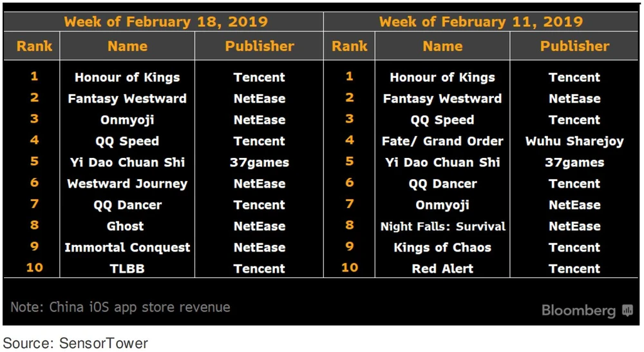Select the "Week of February 11, 2019" heading
Image resolution: width=644 pixels, height=352 pixels.
coord(480,22)
